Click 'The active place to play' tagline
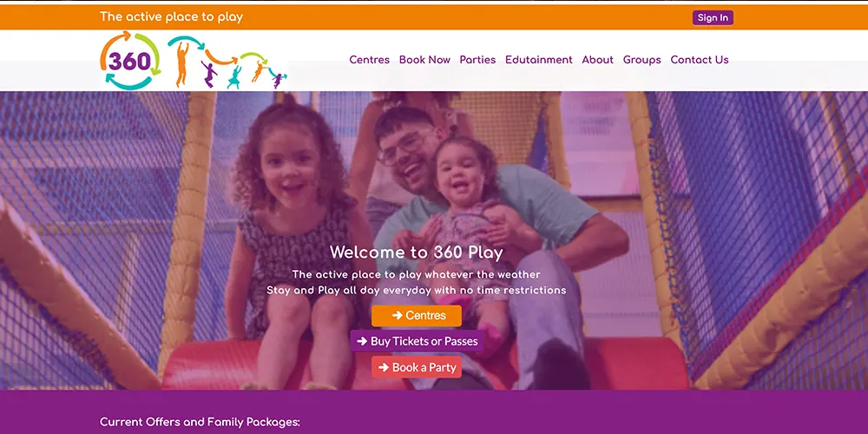This screenshot has width=868, height=434. (171, 17)
